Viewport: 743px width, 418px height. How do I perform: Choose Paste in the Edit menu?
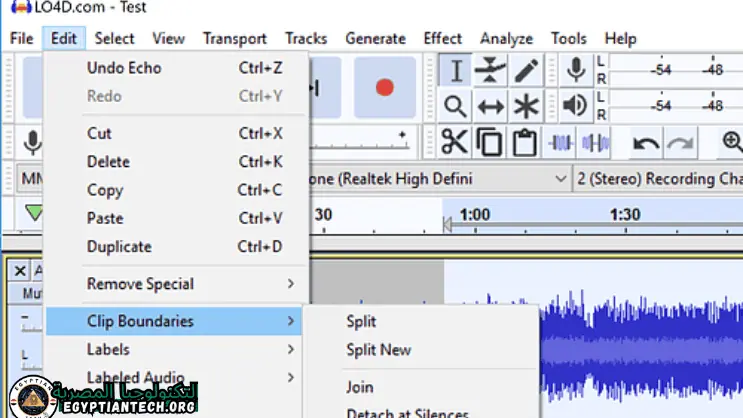[x=174, y=218]
